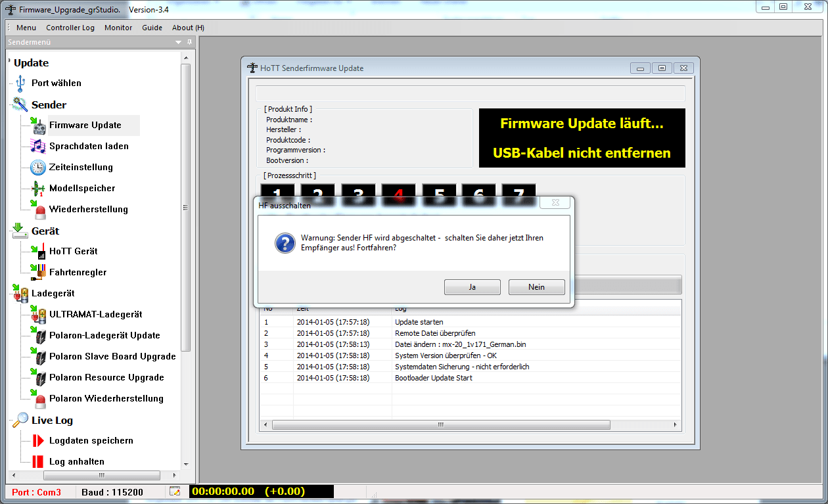The height and width of the screenshot is (504, 828).
Task: Click the Live Log magnifying glass icon
Action: coord(20,420)
